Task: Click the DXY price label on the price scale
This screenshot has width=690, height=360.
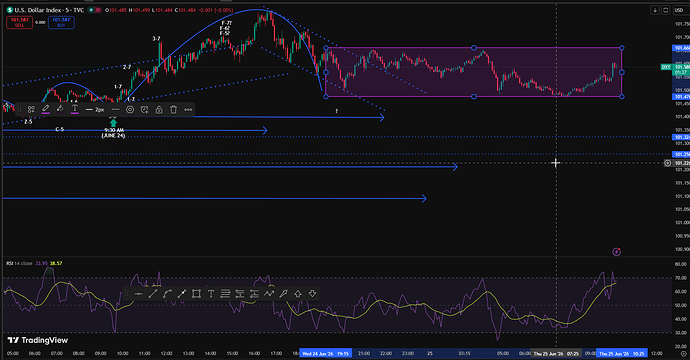Action: (x=666, y=67)
